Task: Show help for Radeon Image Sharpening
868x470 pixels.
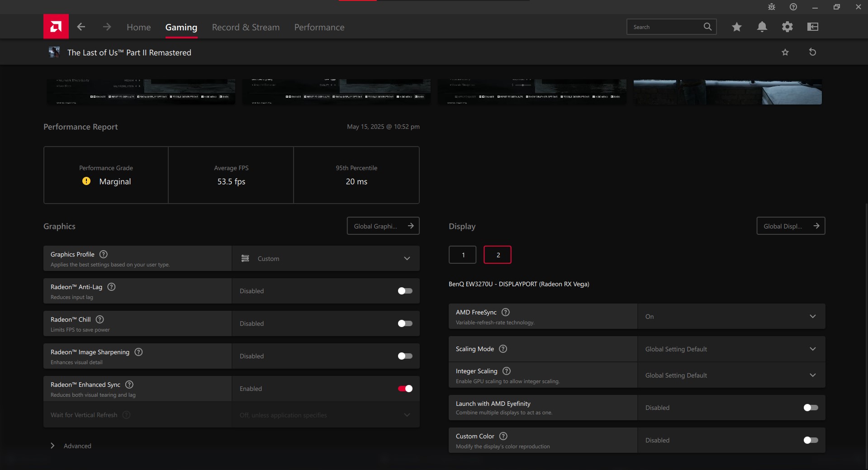Action: point(139,352)
